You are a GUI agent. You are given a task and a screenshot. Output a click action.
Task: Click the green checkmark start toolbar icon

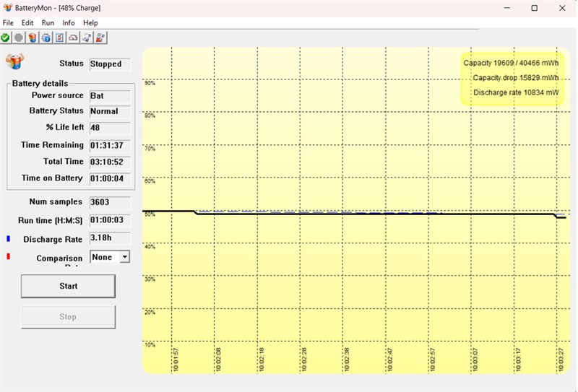5,38
